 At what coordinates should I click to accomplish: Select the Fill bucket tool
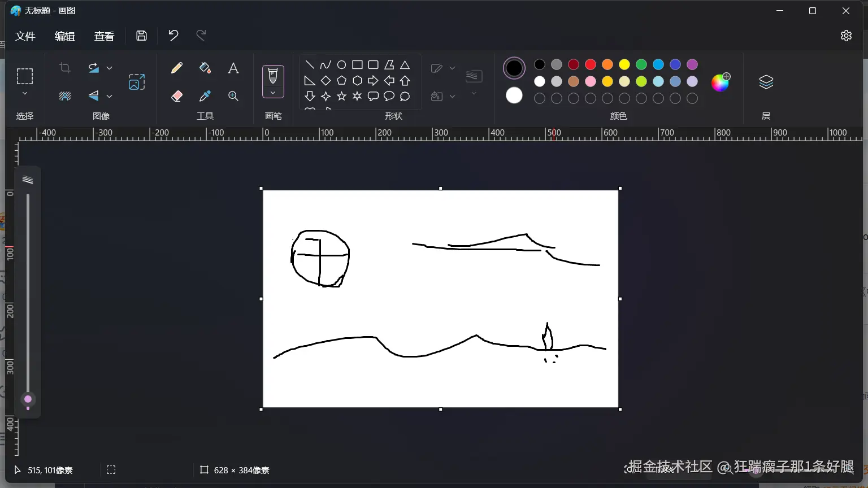205,68
